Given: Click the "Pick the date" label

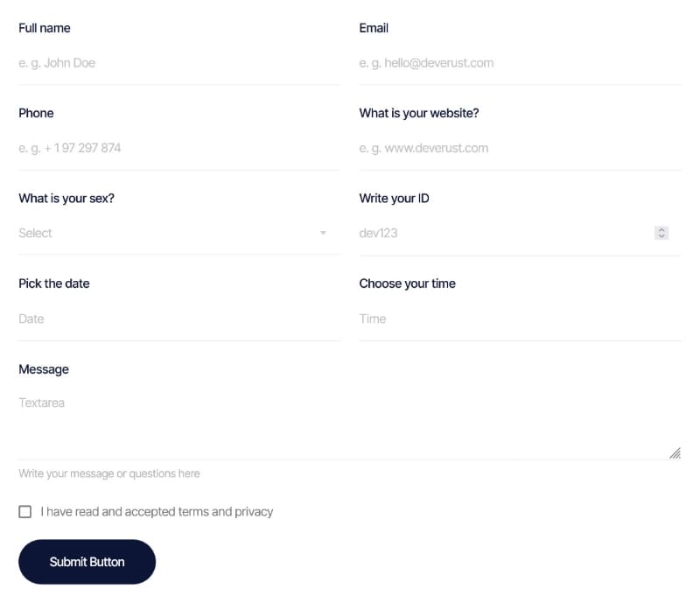Looking at the screenshot, I should click(54, 284).
